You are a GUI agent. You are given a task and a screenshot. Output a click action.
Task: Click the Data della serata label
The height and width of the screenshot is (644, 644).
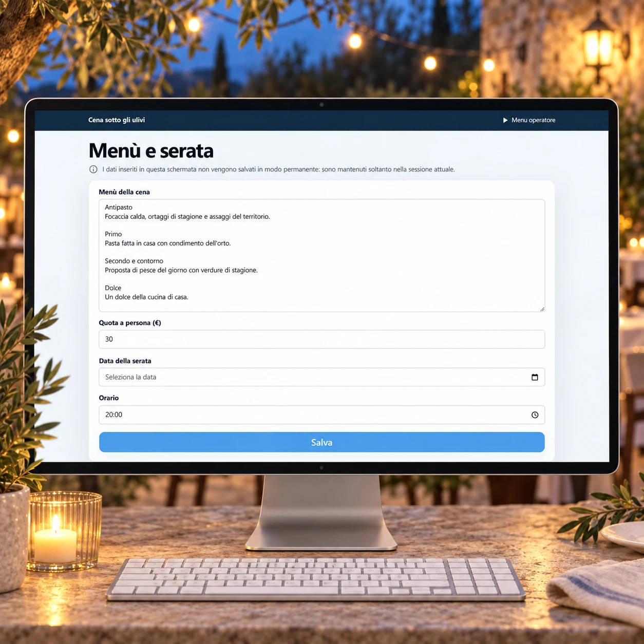pyautogui.click(x=125, y=361)
